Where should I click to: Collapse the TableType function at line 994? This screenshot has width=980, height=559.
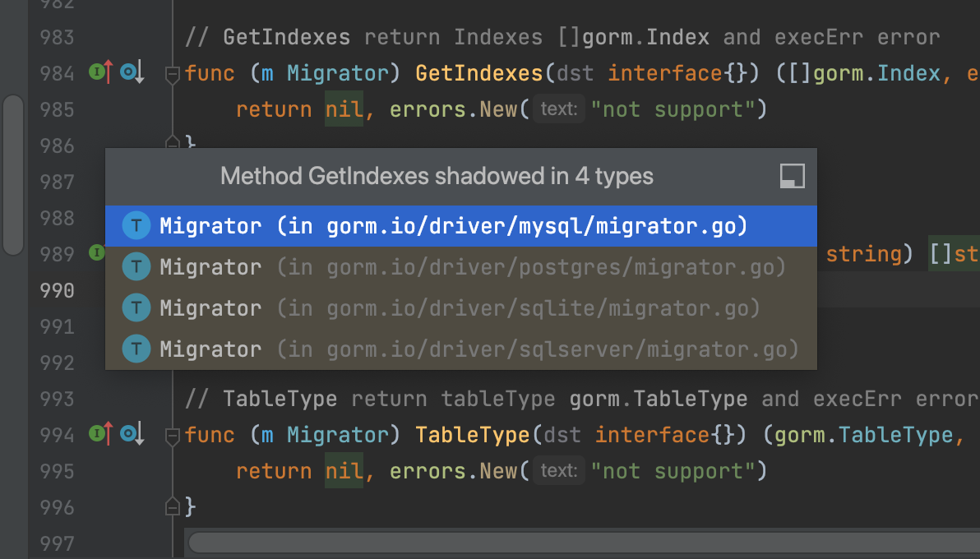click(173, 435)
